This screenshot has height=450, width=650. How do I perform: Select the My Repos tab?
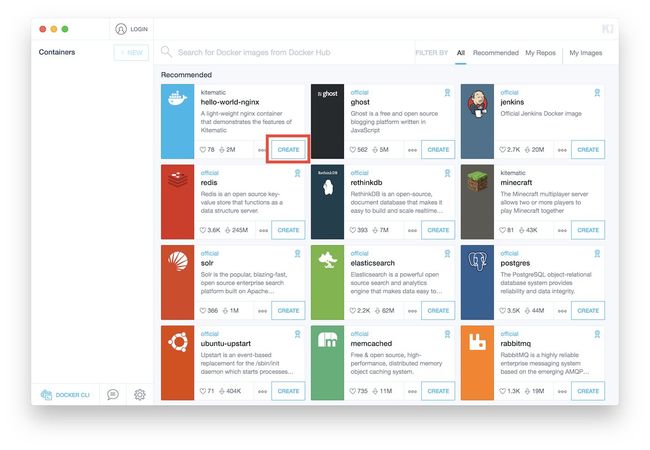(540, 53)
